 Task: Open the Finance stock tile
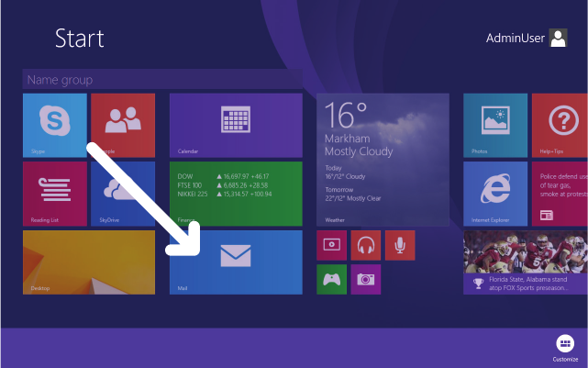pos(236,194)
